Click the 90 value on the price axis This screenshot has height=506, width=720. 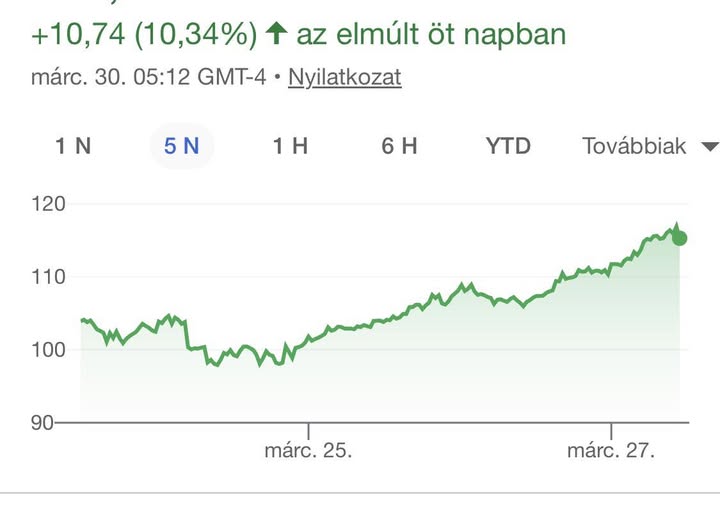(x=41, y=423)
